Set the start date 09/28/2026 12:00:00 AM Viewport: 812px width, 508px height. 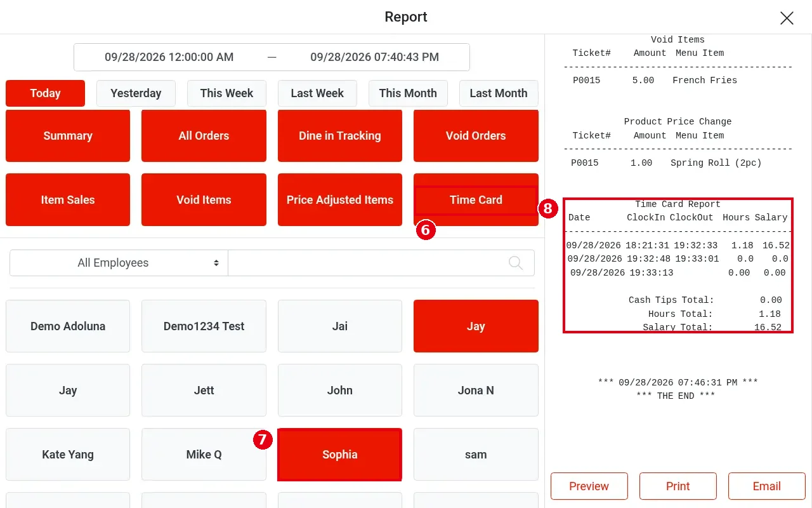(x=169, y=57)
